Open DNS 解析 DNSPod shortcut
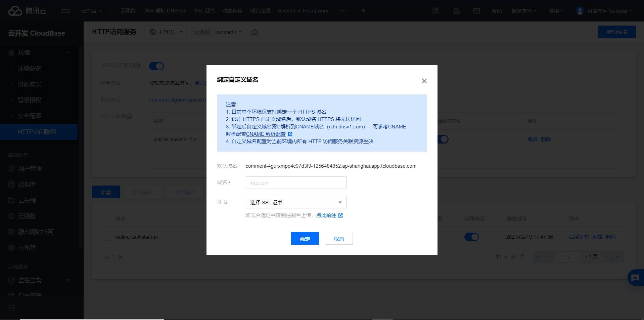This screenshot has width=644, height=320. [x=165, y=11]
